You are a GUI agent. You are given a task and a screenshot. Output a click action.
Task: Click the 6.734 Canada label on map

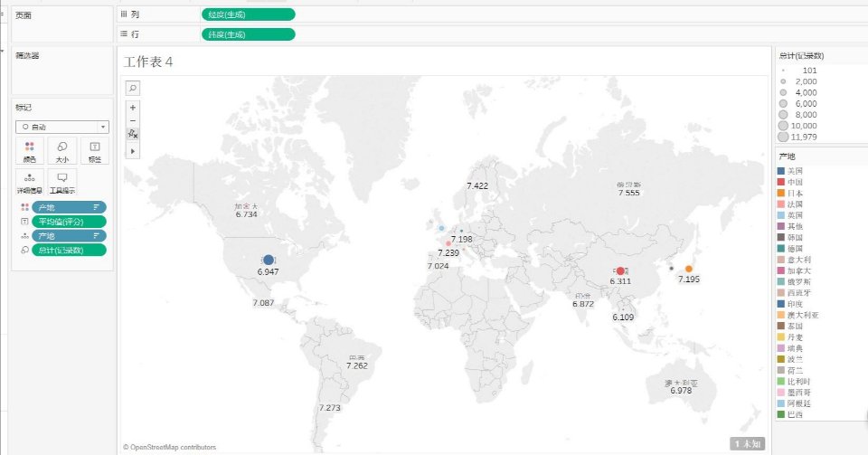coord(246,214)
